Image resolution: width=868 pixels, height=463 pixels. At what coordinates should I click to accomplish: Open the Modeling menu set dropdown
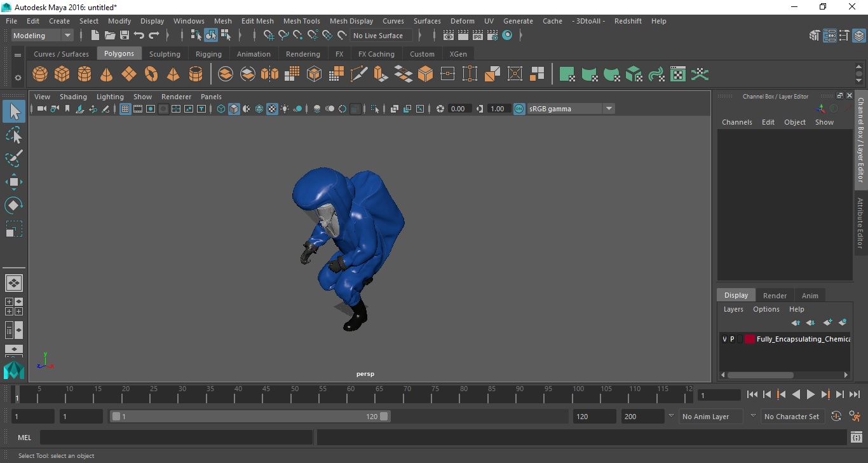(x=42, y=36)
